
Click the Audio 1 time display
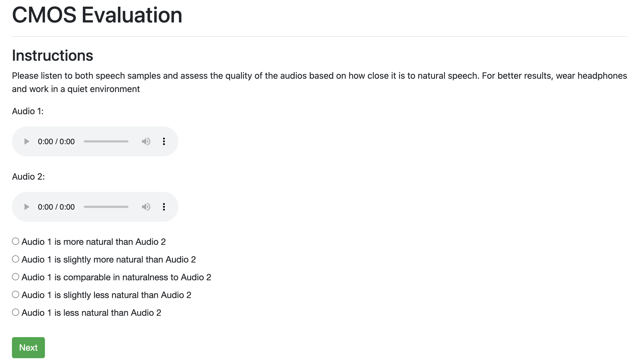tap(56, 141)
